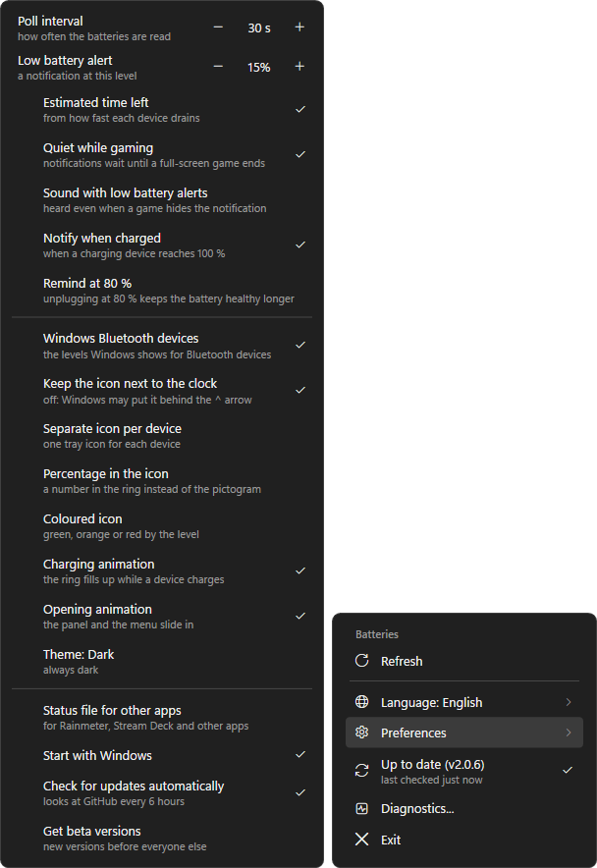Click 'one tray icon for each device' text
Viewport: 597px width, 868px height.
[111, 444]
